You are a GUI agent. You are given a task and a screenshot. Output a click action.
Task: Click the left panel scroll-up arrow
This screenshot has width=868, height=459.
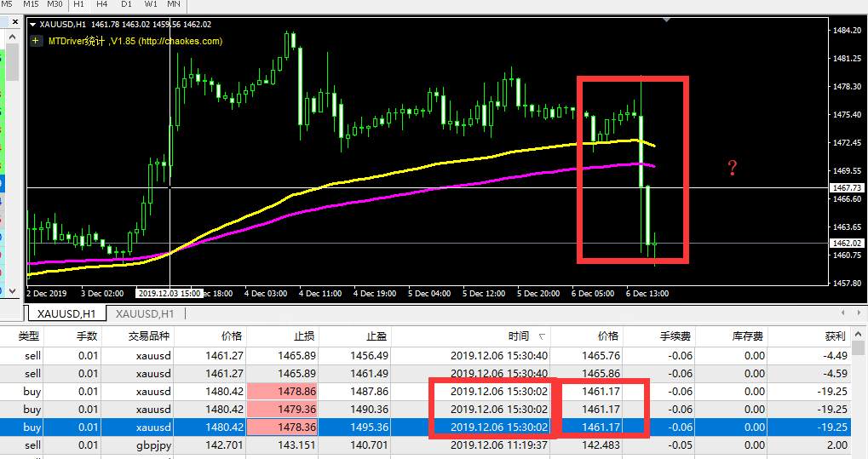tap(13, 37)
